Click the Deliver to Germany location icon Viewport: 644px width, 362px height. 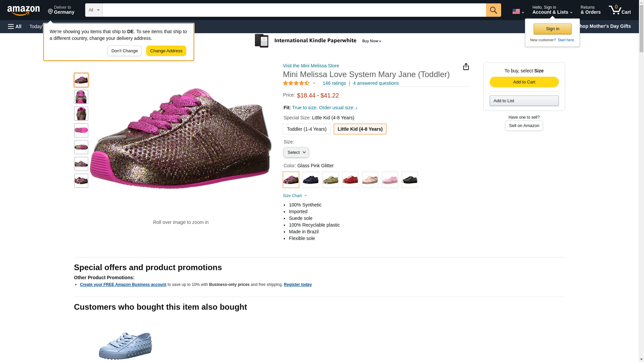coord(51,12)
